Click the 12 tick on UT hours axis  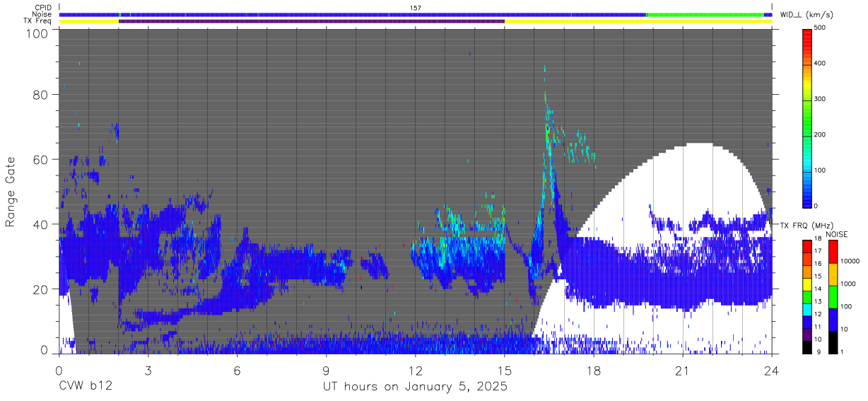(416, 370)
